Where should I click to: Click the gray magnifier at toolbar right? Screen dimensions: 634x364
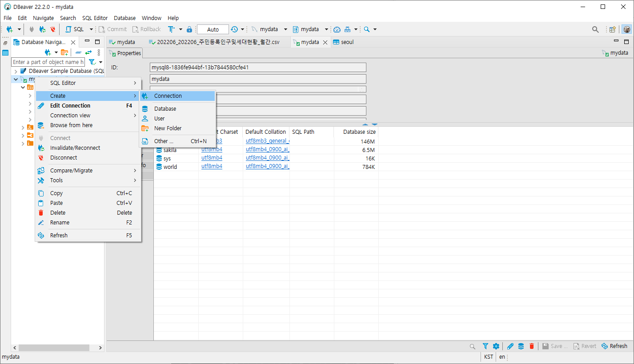click(595, 29)
